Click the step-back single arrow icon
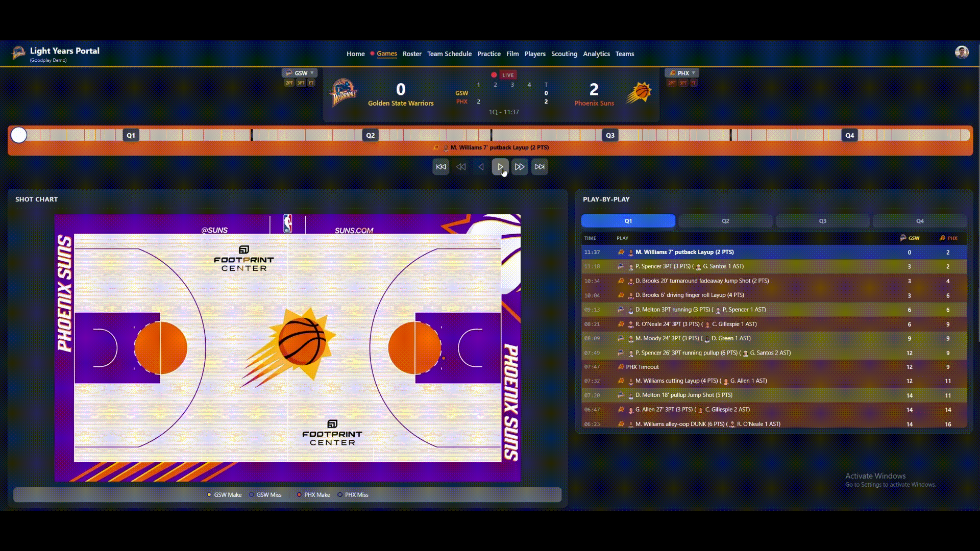The height and width of the screenshot is (551, 980). [x=481, y=167]
